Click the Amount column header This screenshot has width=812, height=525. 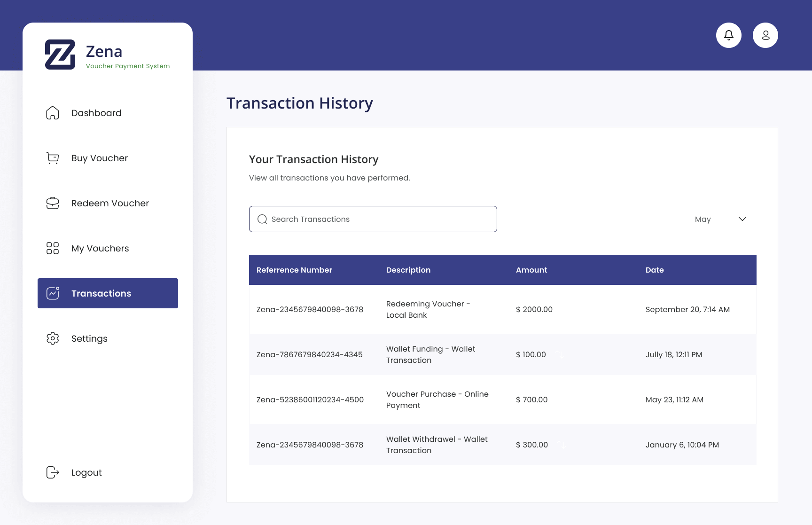tap(531, 270)
